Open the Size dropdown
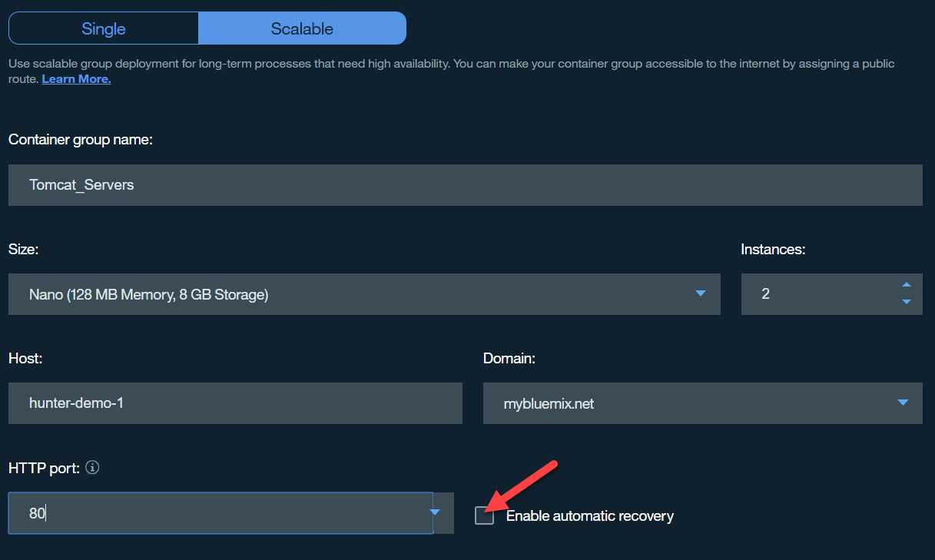The width and height of the screenshot is (935, 560). [364, 294]
